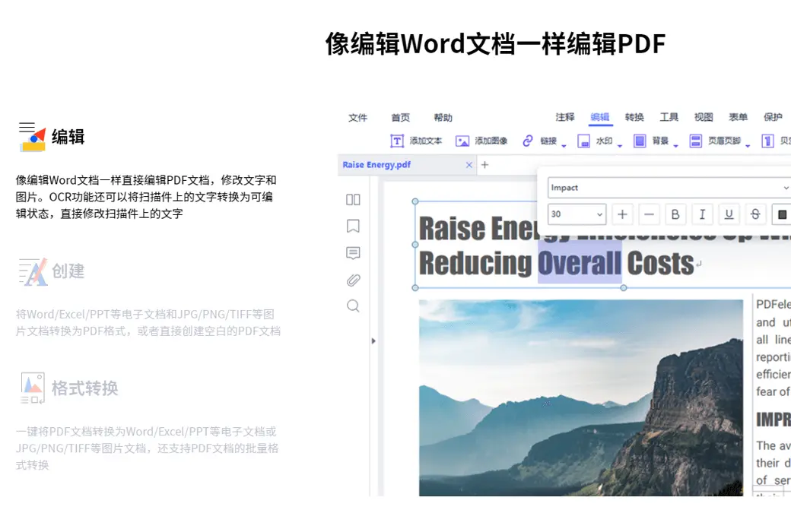The height and width of the screenshot is (532, 791).
Task: Open the 帮助 menu
Action: coord(443,118)
